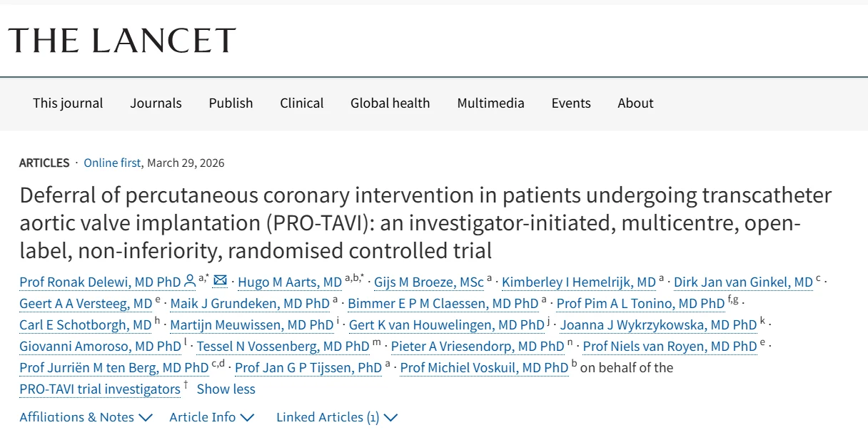Click the author profile icon beside Ronak Delewi
Screen dimensions: 868x440
tap(188, 281)
